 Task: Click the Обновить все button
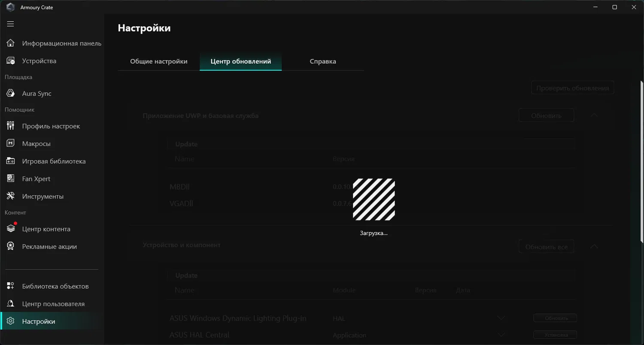[546, 247]
